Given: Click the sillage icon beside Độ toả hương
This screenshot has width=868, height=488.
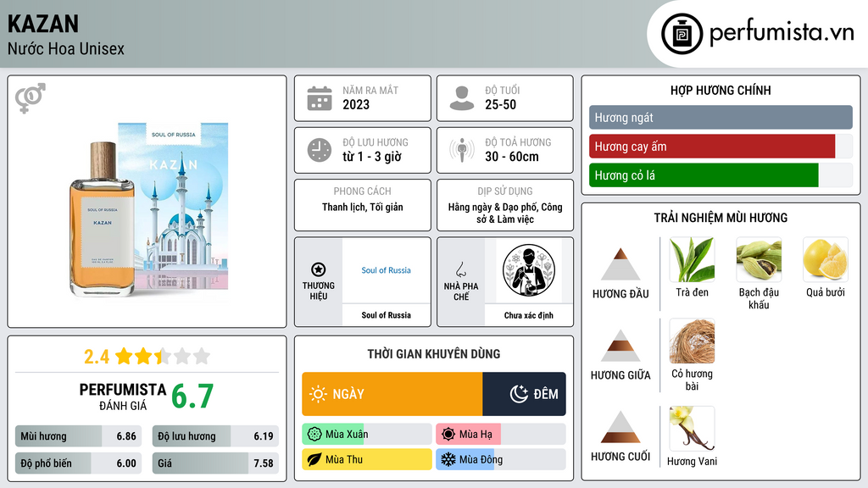Looking at the screenshot, I should point(462,150).
